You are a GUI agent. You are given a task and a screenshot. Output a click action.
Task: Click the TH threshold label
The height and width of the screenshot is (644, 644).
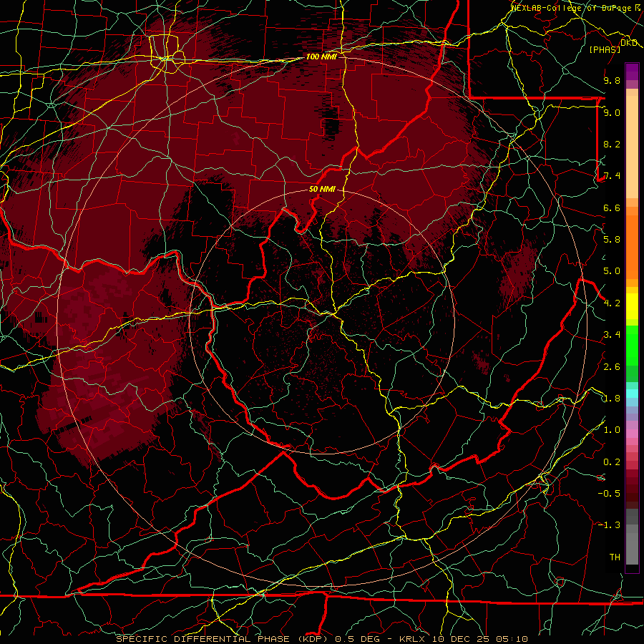615,557
